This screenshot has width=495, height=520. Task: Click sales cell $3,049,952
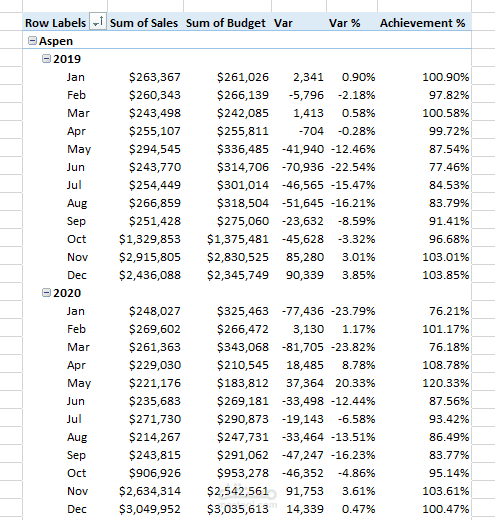click(x=150, y=509)
